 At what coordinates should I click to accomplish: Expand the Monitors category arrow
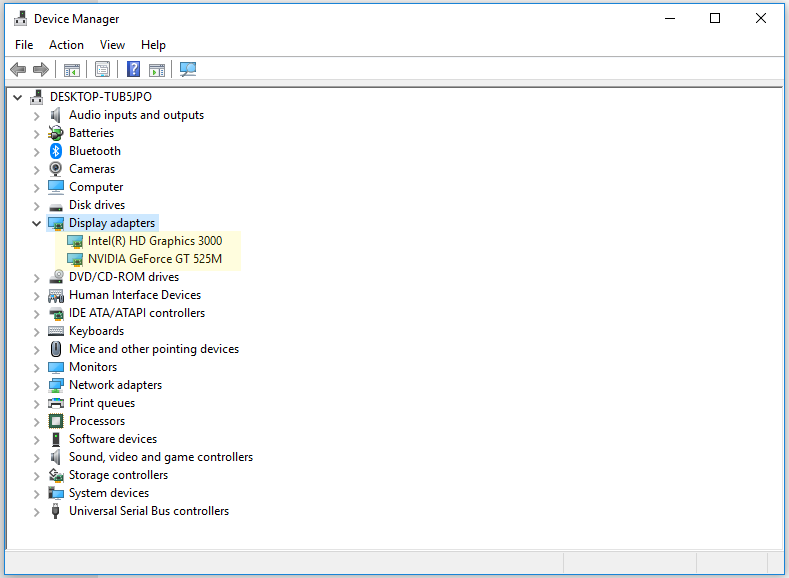[36, 368]
